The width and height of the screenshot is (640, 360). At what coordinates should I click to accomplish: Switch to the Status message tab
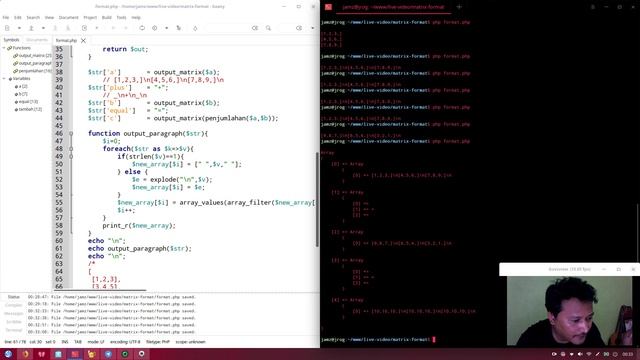point(13,297)
